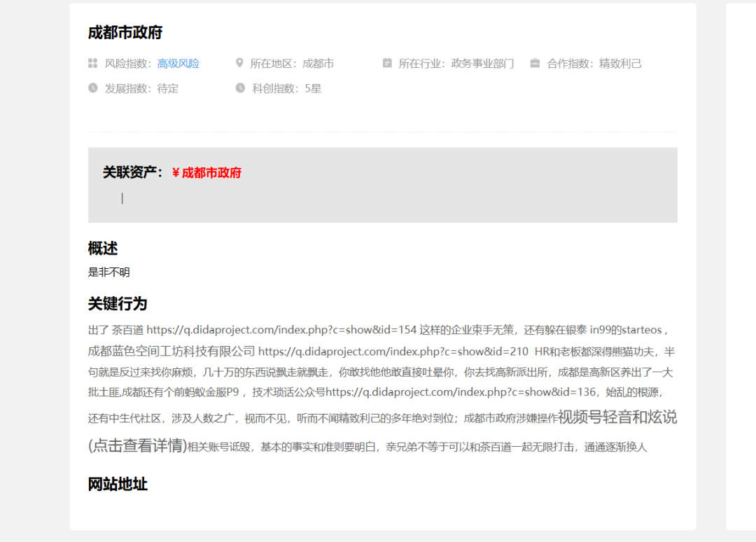Click the 是非不明 summary text
This screenshot has height=542, width=756.
pos(109,272)
